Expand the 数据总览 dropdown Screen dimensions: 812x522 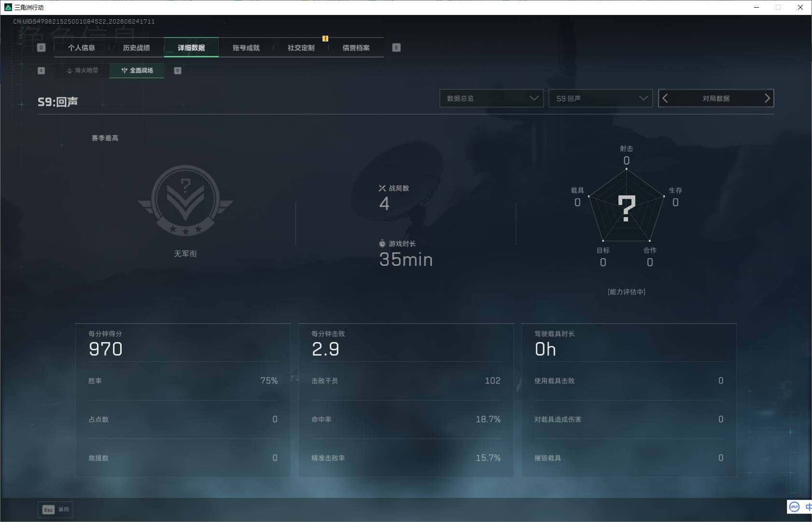tap(491, 98)
